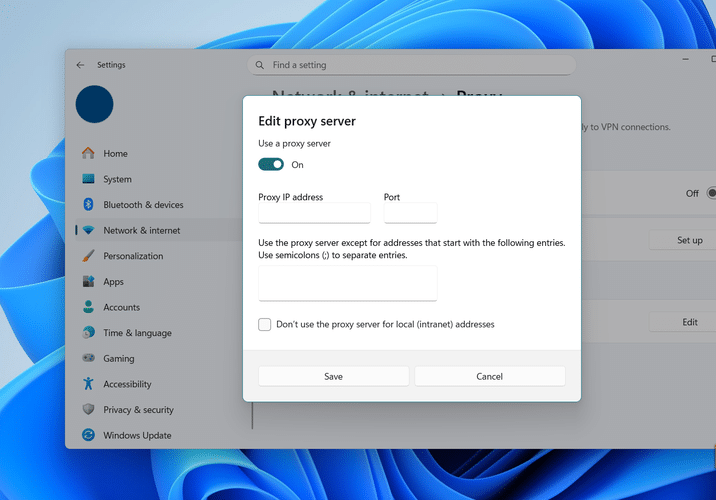Viewport: 716px width, 500px height.
Task: Open System settings page
Action: (159, 179)
